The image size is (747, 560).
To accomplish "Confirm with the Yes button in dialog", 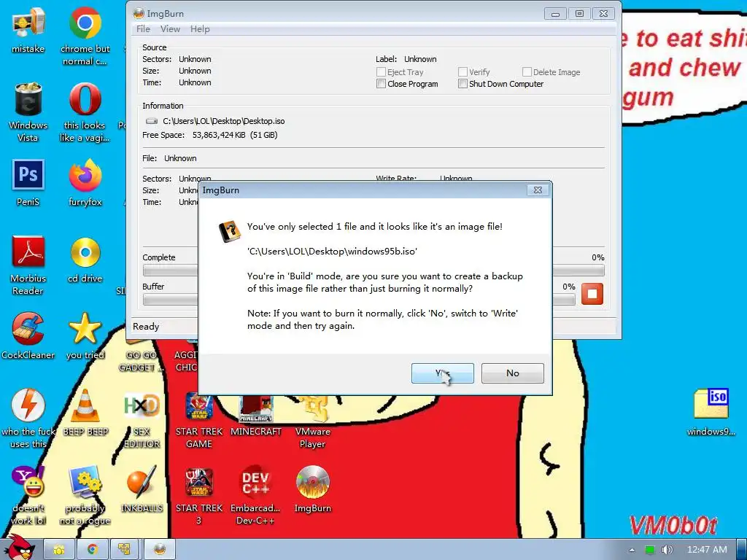I will click(442, 373).
